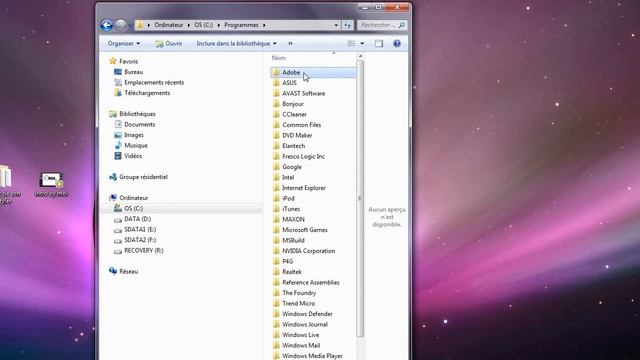The width and height of the screenshot is (640, 360).
Task: Open address bar history dropdown
Action: tap(336, 25)
